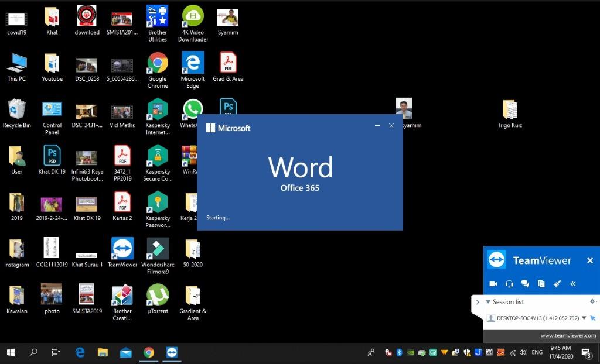Click the Windows Start button
The height and width of the screenshot is (364, 600).
tap(11, 352)
